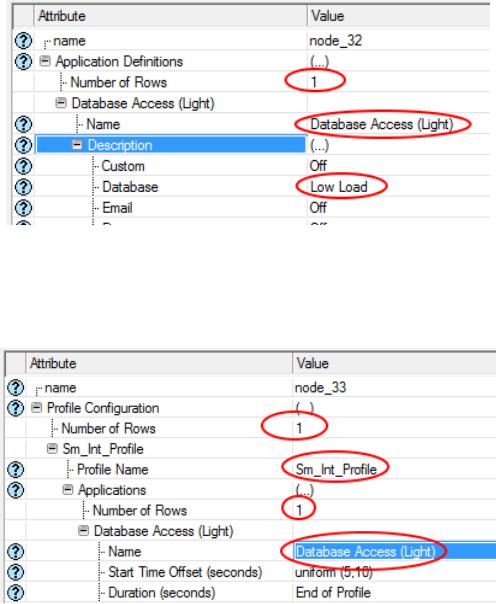Click help icon next to Database attribute
Viewport: 496px width, 604px height.
[23, 187]
